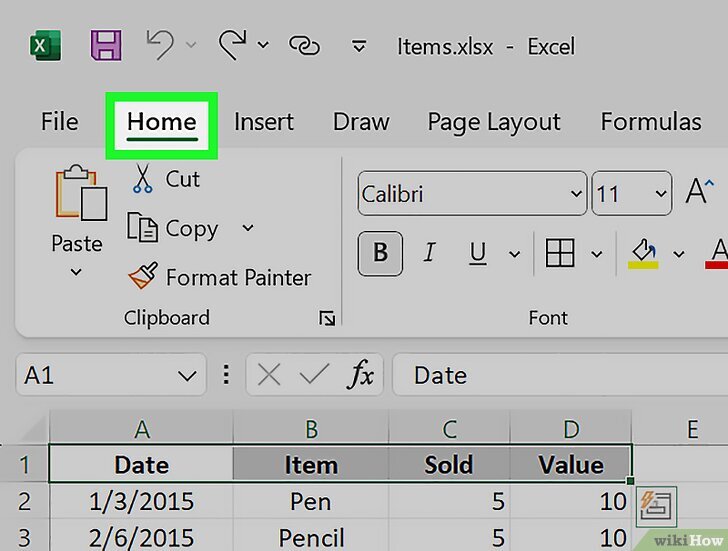
Task: Click the Cut scissors icon
Action: click(142, 179)
